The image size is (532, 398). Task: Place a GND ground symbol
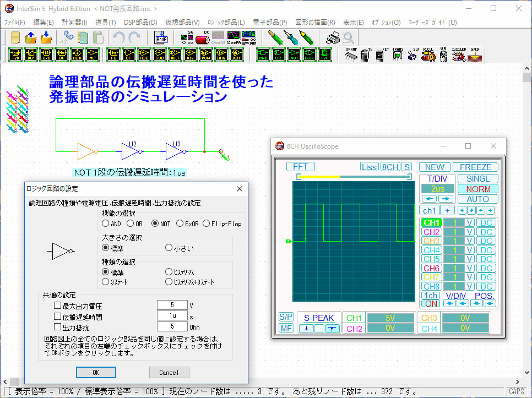tap(475, 54)
